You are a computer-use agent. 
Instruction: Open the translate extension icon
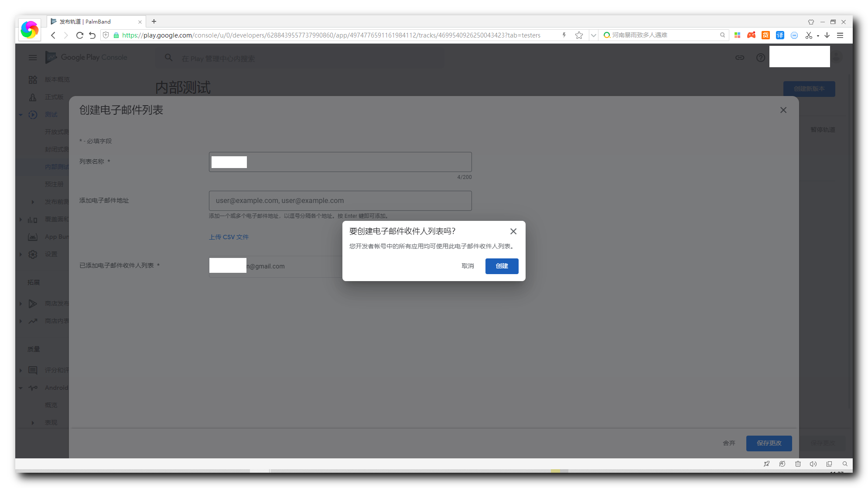click(x=780, y=35)
